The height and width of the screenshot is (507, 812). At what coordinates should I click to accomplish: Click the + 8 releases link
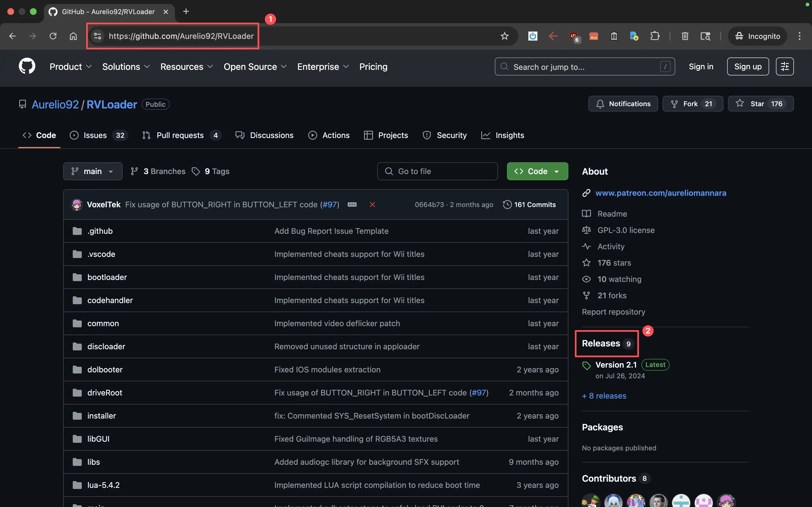pyautogui.click(x=604, y=396)
